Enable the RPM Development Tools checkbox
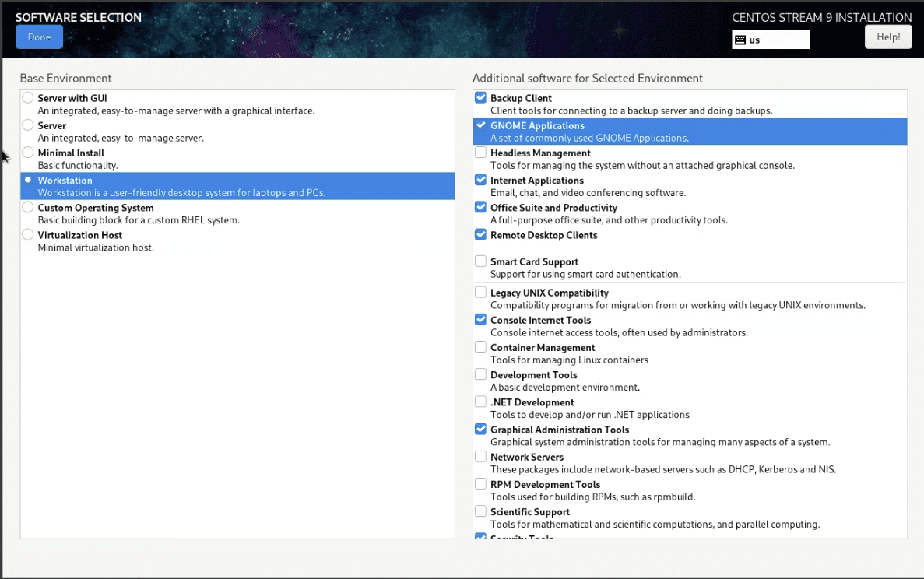The width and height of the screenshot is (924, 579). [x=481, y=483]
